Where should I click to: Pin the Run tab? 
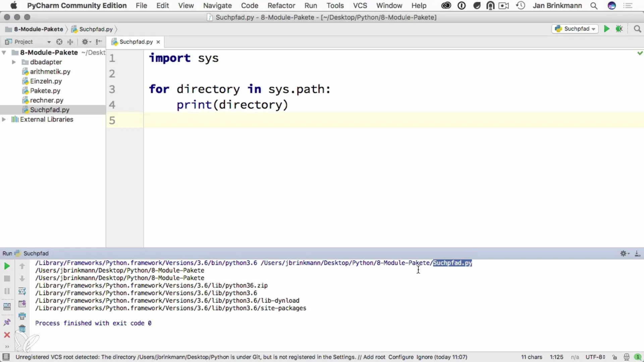coord(7,322)
